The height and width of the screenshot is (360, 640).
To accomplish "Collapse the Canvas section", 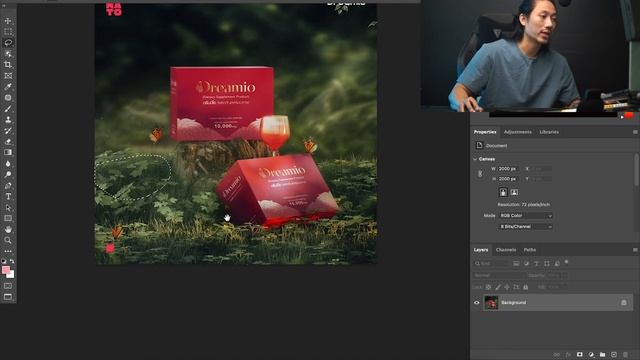I will (x=475, y=159).
